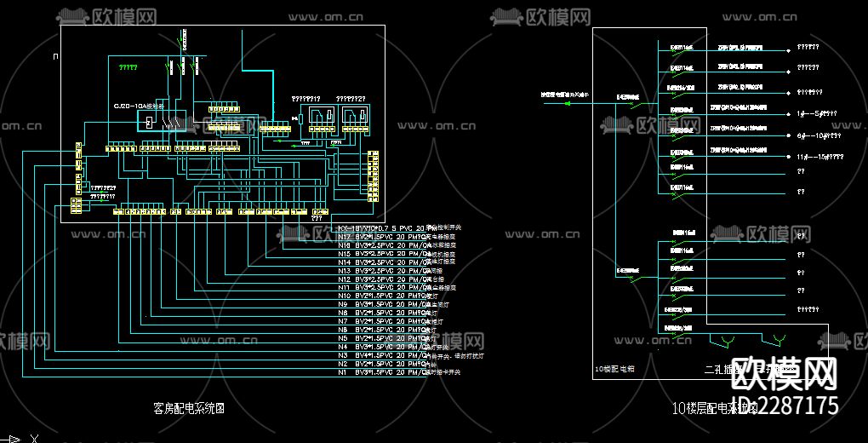Viewport: 868px width, 443px height.
Task: Select the 6#--10# feeder label
Action: click(819, 135)
